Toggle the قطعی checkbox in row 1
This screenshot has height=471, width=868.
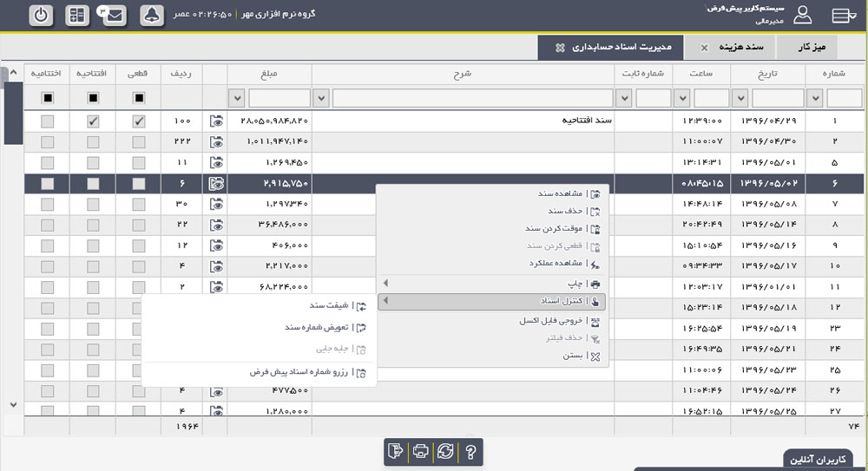139,122
